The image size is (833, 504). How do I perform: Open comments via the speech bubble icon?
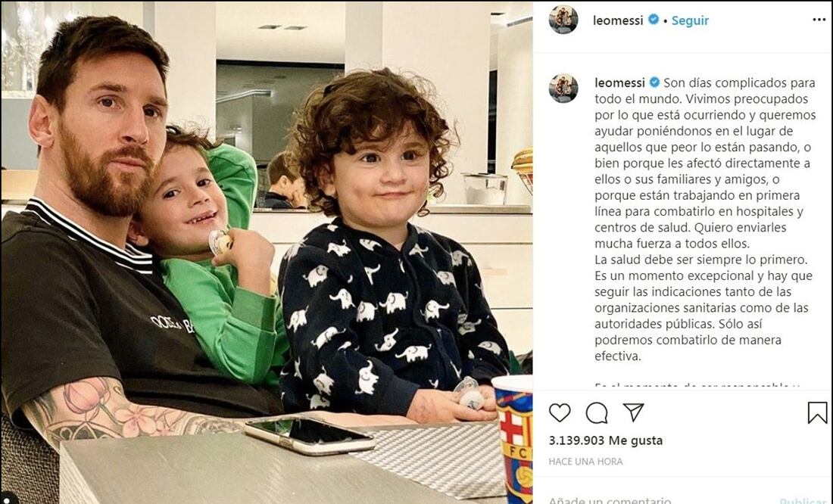[x=597, y=412]
